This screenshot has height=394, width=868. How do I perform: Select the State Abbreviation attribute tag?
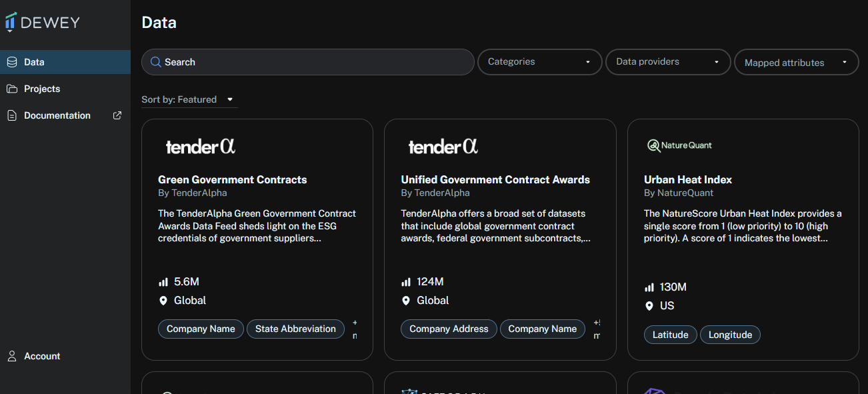[295, 329]
